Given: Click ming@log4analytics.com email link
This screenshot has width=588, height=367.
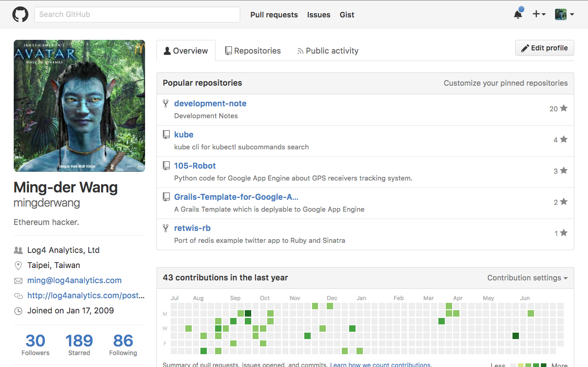Looking at the screenshot, I should 75,280.
